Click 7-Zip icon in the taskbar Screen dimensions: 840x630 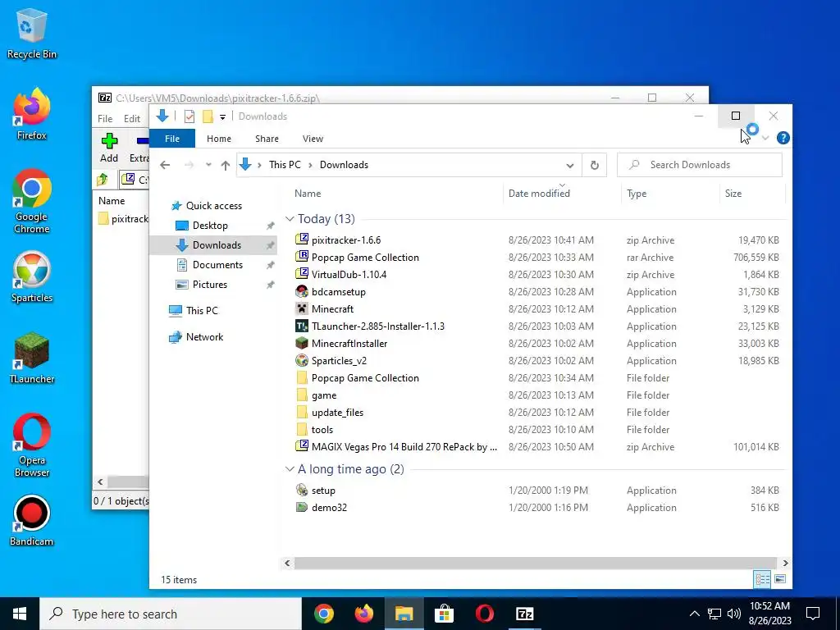(x=524, y=614)
